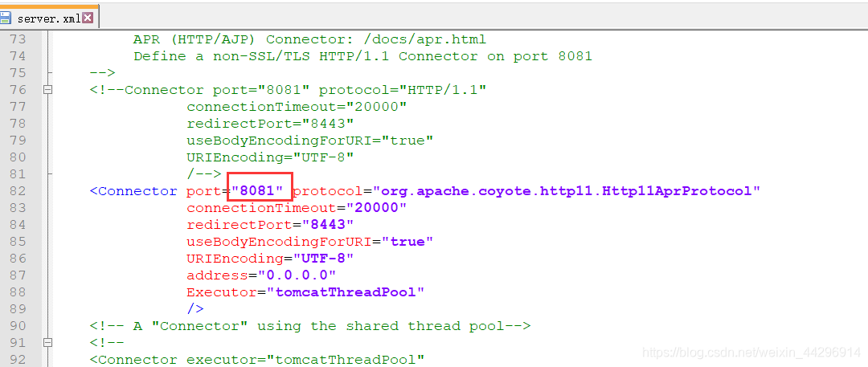Select line number 77 in the margin

18,107
